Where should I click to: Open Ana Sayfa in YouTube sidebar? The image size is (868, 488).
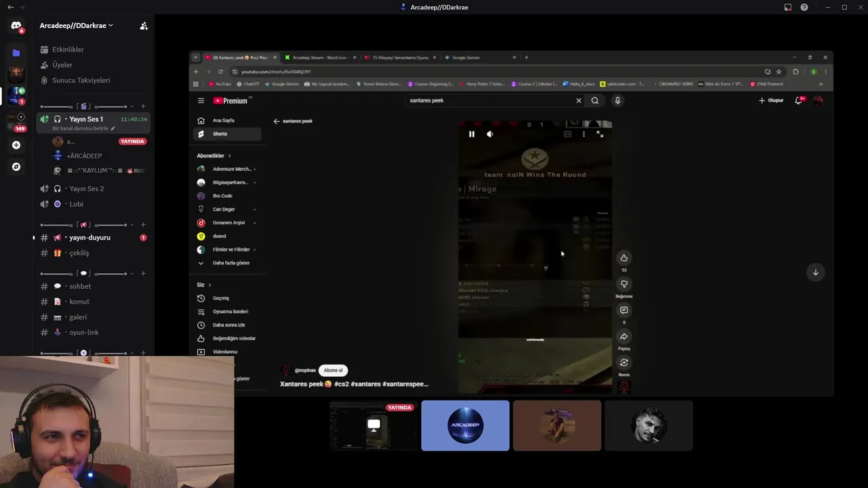click(x=227, y=121)
